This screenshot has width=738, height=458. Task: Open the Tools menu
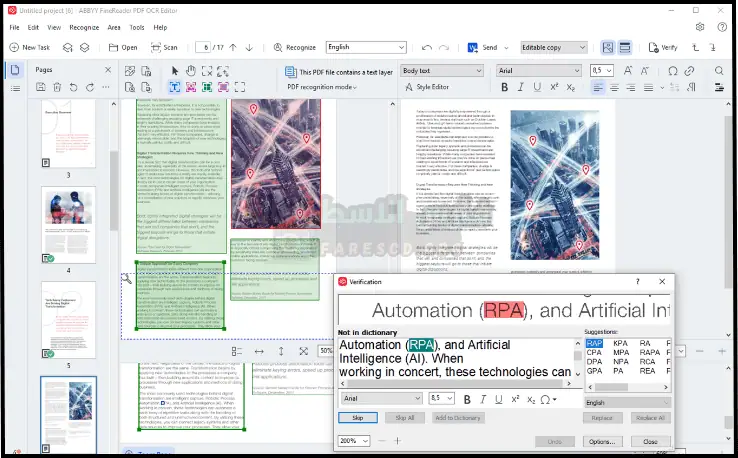(137, 27)
